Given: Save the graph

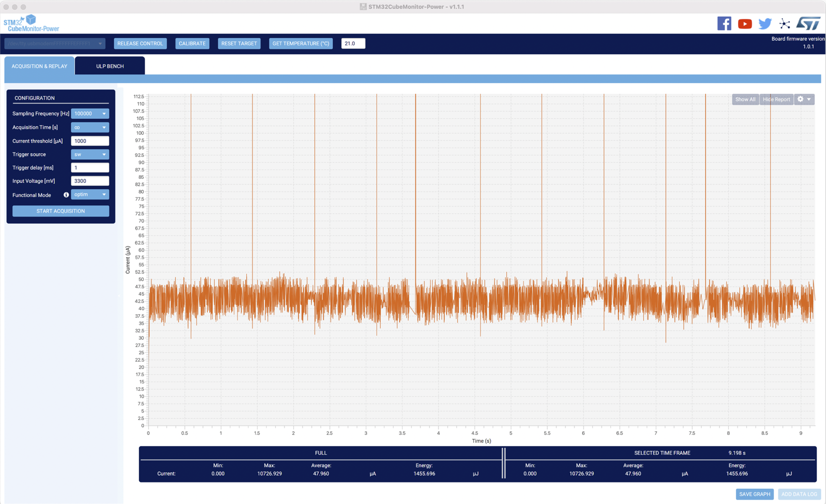Looking at the screenshot, I should point(755,494).
